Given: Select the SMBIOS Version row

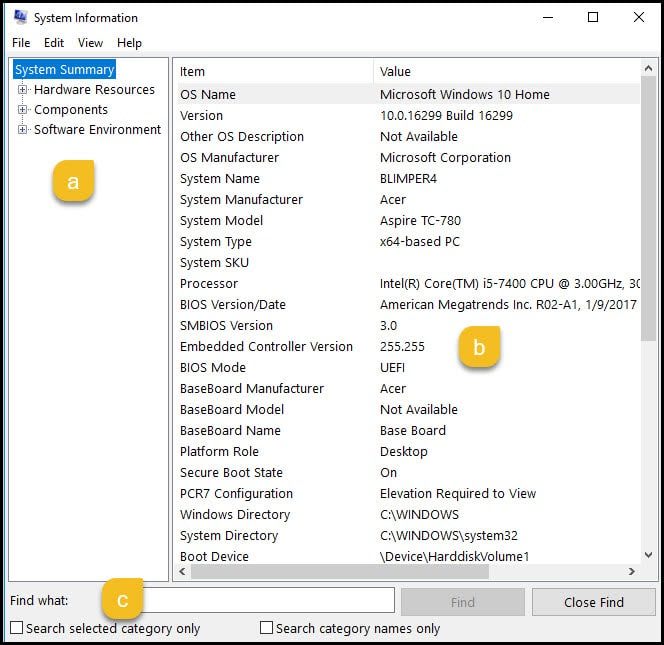Looking at the screenshot, I should (x=407, y=326).
